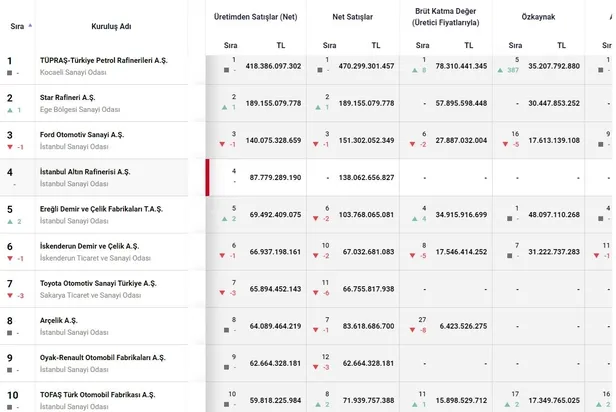Click gray square indicator under Arçelik rank 8

[x=10, y=331]
